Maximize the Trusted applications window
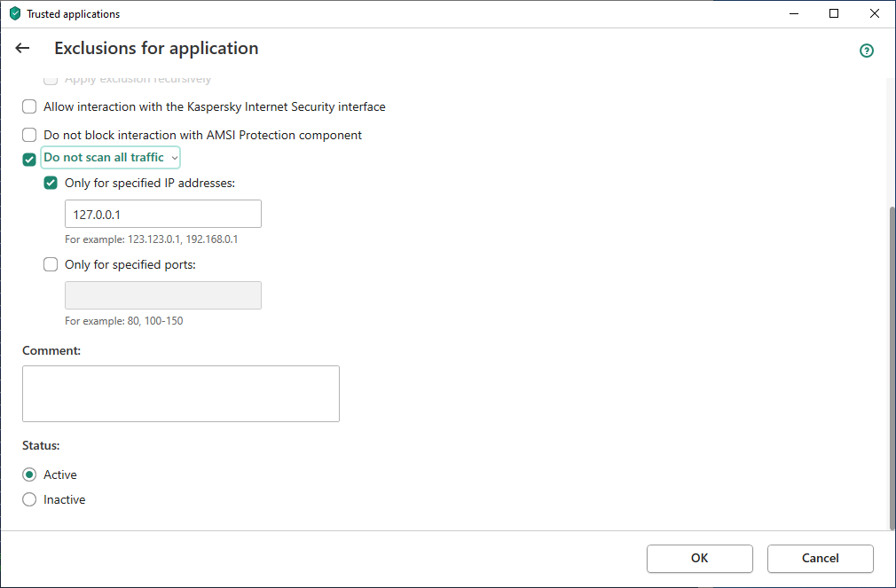 click(834, 13)
